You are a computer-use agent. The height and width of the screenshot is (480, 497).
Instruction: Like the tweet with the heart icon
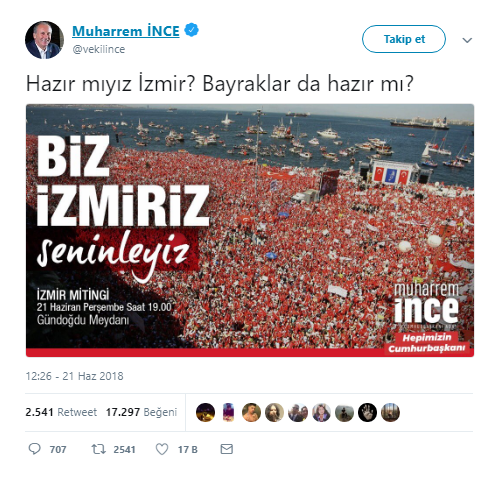point(162,449)
